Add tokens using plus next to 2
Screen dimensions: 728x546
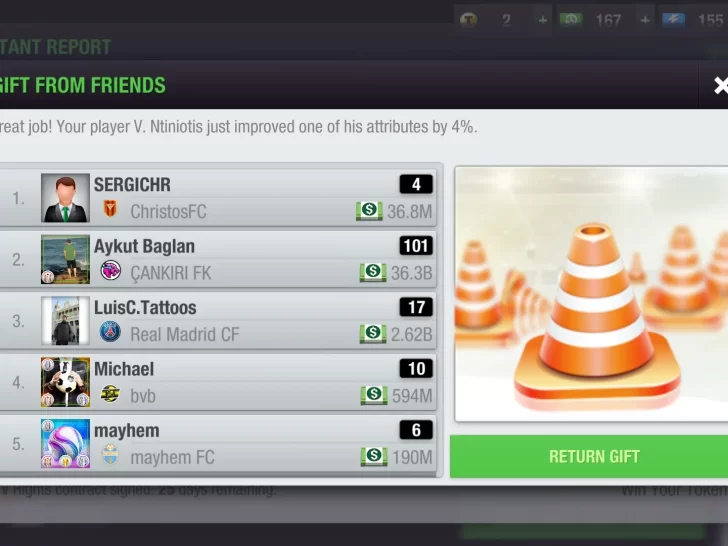(542, 20)
